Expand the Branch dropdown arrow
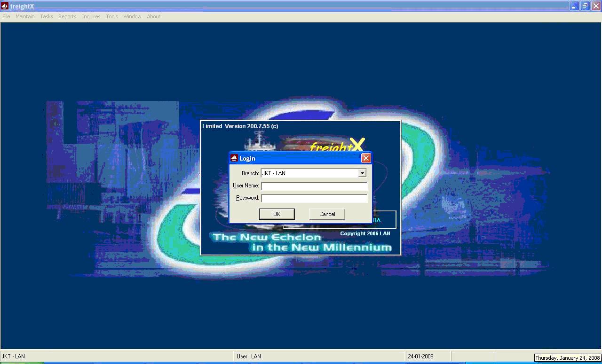This screenshot has height=364, width=602. [362, 173]
